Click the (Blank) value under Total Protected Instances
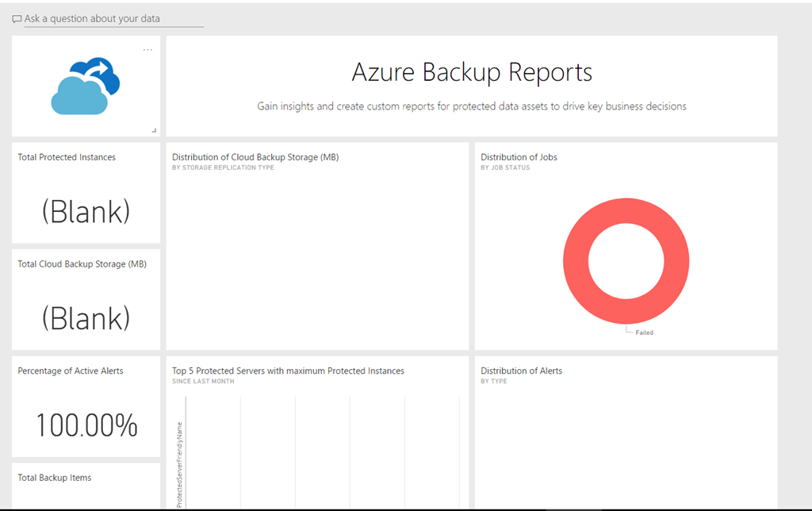 point(86,211)
